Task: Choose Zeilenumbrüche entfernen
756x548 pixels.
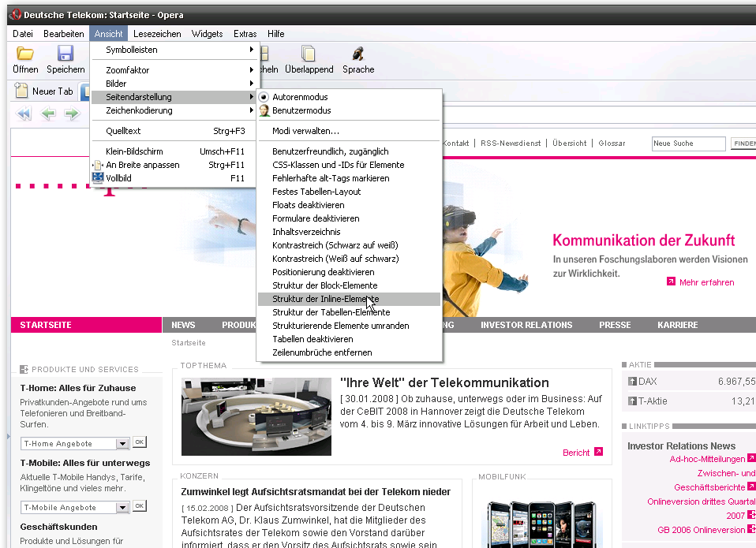Action: [x=350, y=352]
